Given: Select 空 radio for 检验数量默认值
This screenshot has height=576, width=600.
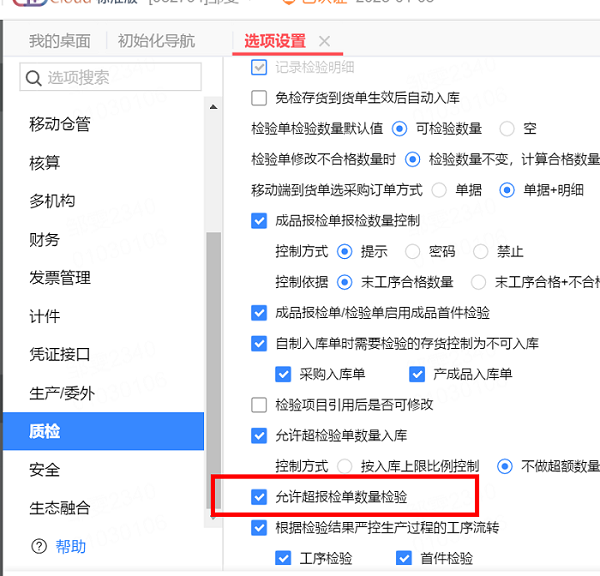Looking at the screenshot, I should coord(507,129).
